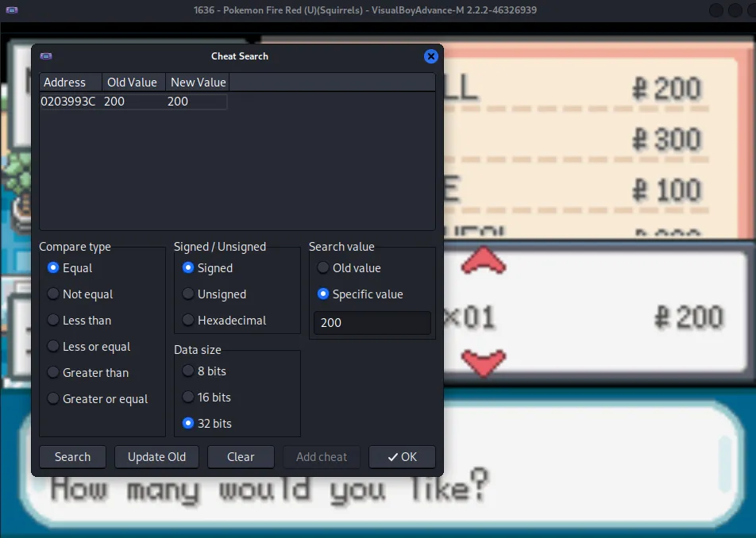This screenshot has height=538, width=756.
Task: Click the specific value input field
Action: click(x=372, y=323)
